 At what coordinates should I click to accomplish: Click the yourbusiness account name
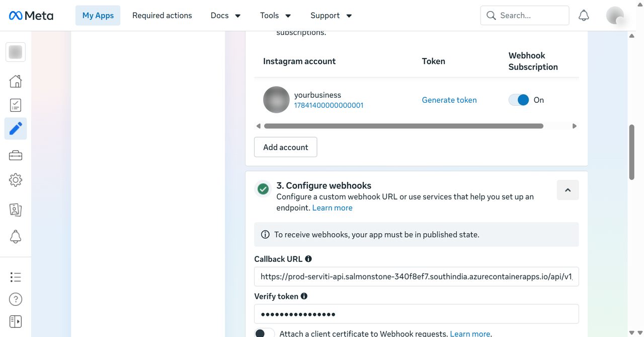(x=317, y=95)
